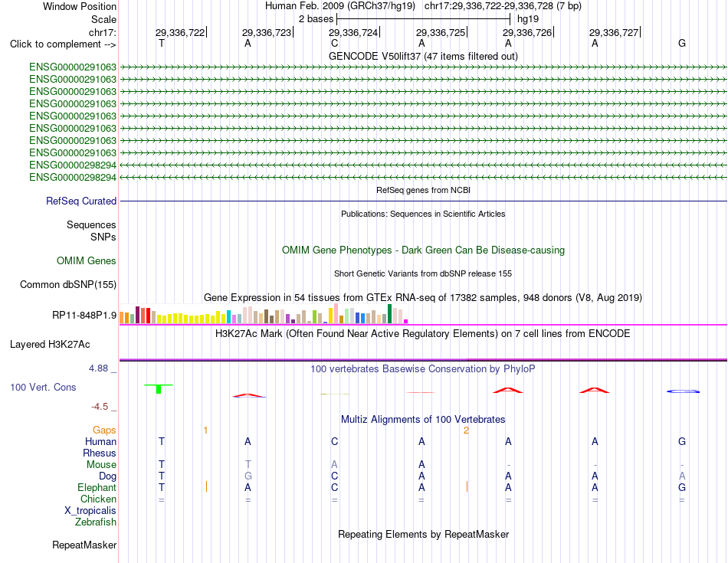
Task: Click base C in the Human alignment row
Action: coord(334,441)
